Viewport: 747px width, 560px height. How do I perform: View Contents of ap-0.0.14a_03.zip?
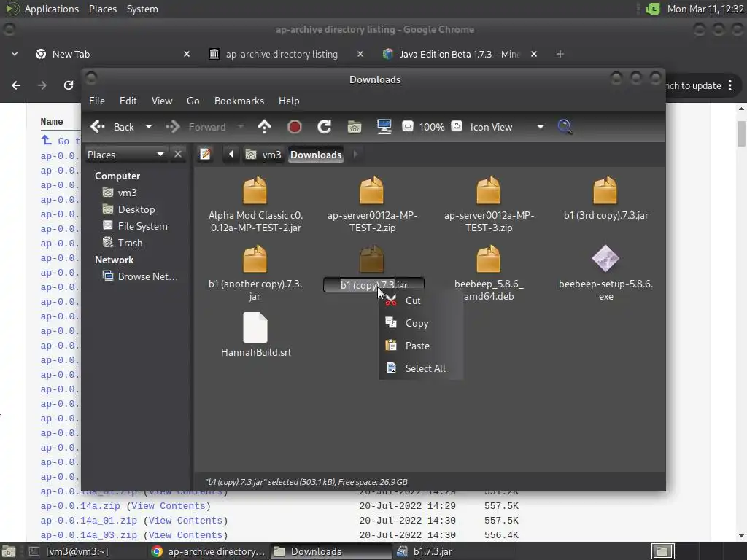click(186, 535)
